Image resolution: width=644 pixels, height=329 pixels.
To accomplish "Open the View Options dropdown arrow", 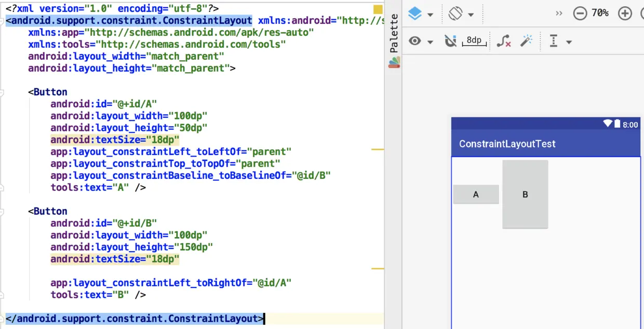I will tap(430, 42).
